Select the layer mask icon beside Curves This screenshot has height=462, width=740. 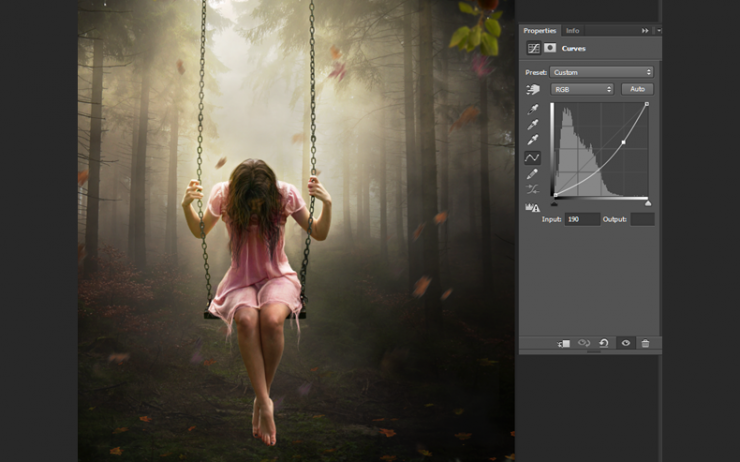[x=550, y=48]
